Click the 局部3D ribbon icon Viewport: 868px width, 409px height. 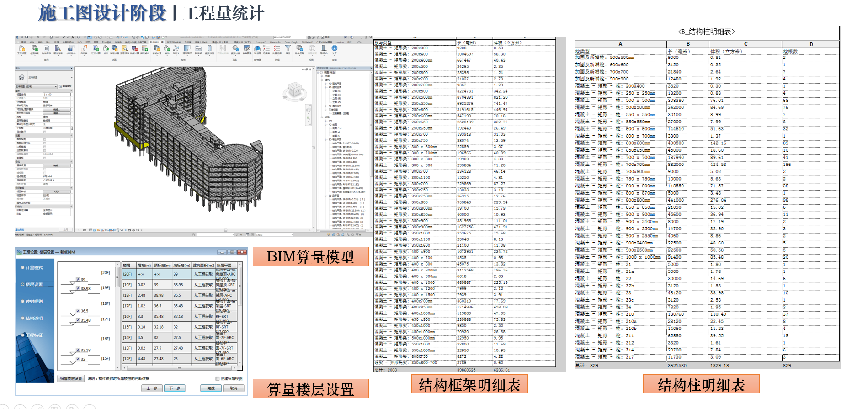pyautogui.click(x=324, y=50)
